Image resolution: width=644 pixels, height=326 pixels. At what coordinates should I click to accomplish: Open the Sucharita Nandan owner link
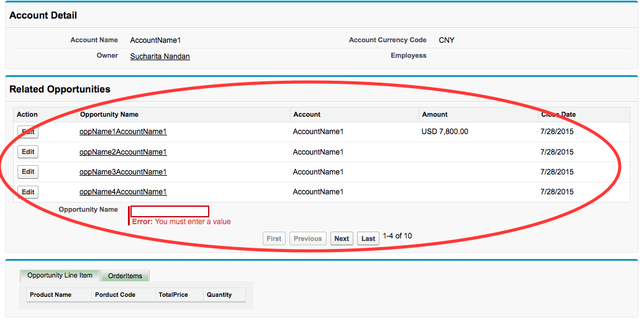click(160, 57)
